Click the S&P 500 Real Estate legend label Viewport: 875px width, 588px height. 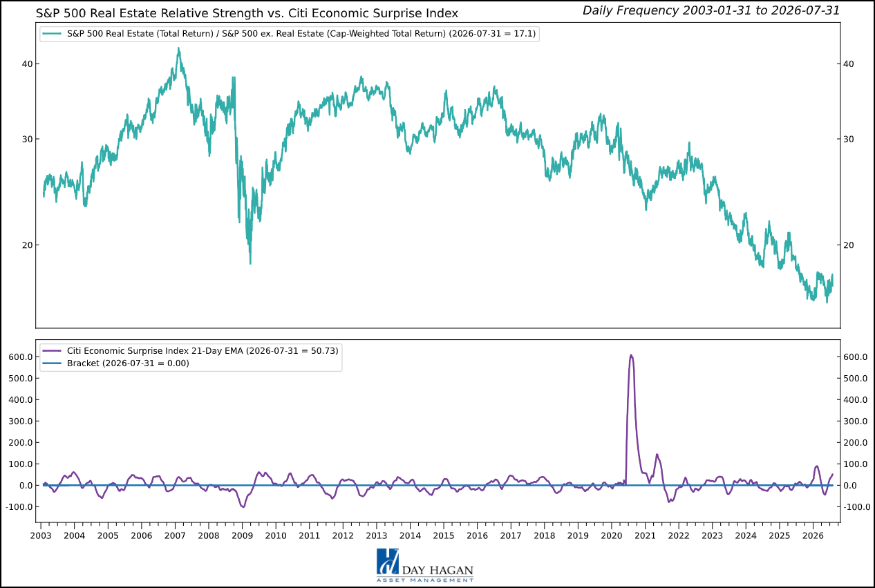point(303,33)
